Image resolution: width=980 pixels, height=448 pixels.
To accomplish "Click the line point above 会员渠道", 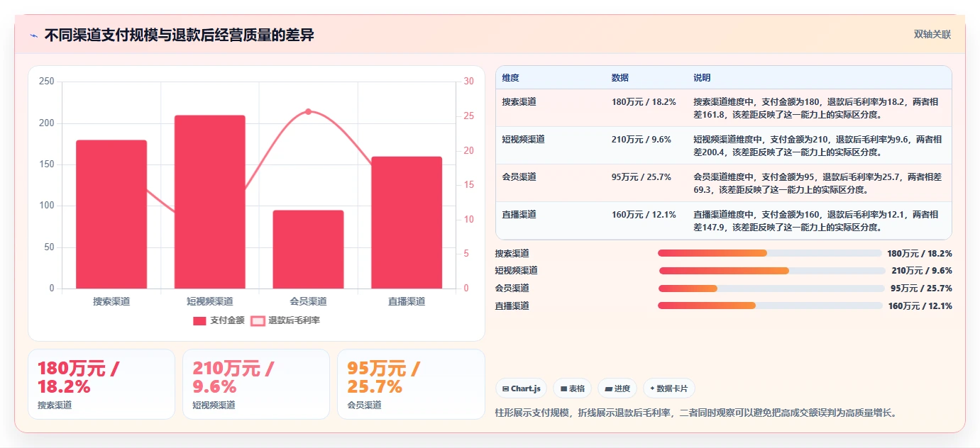I will pyautogui.click(x=308, y=111).
